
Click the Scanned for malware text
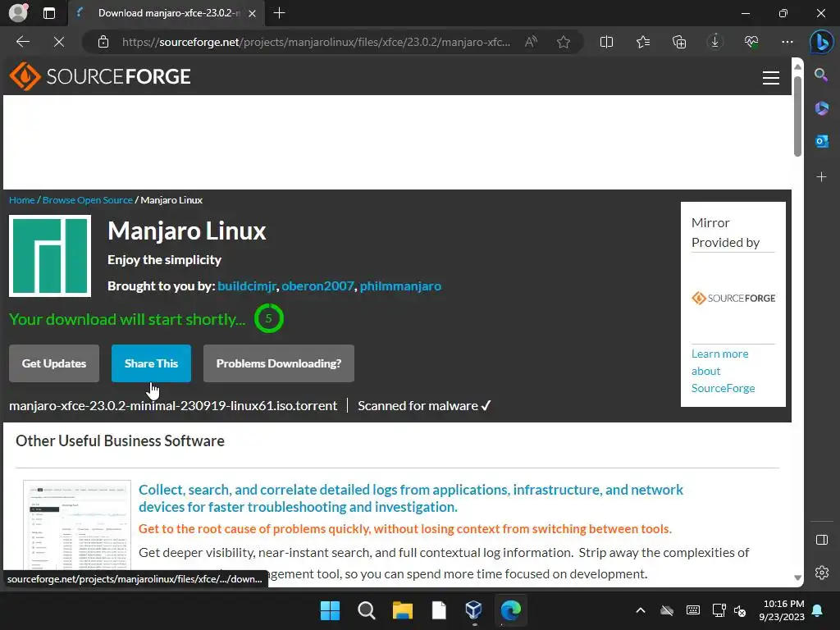pos(424,405)
